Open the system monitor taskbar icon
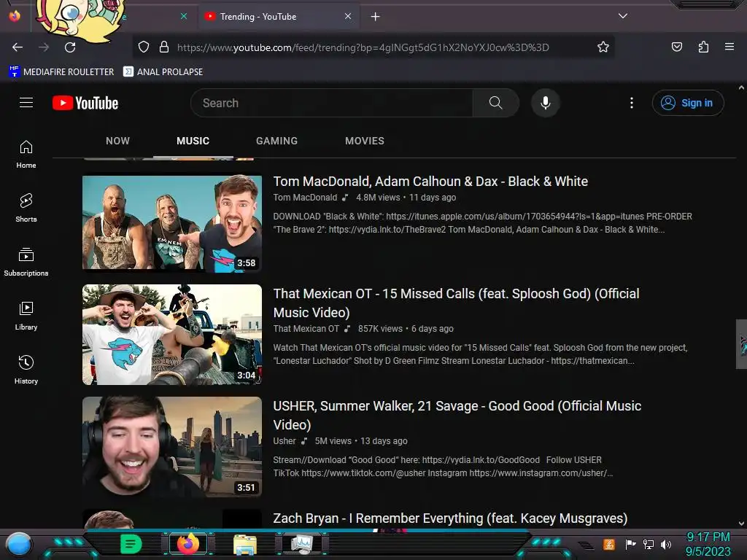 302,544
